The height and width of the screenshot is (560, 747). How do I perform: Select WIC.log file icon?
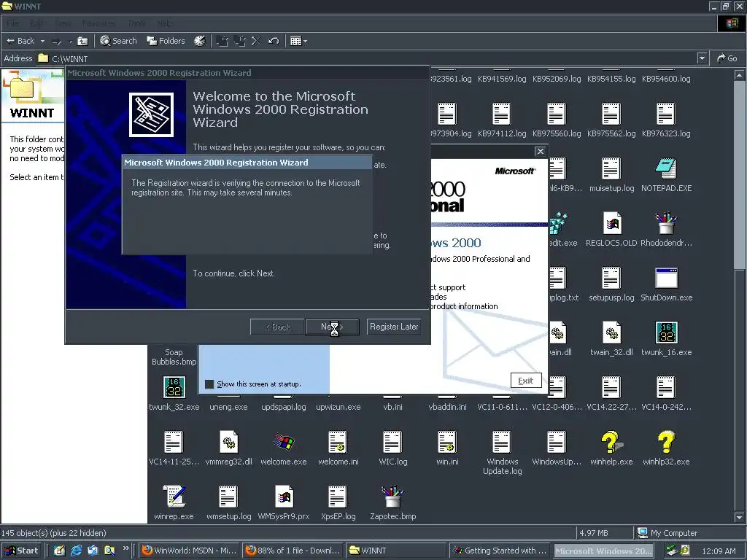[x=392, y=443]
